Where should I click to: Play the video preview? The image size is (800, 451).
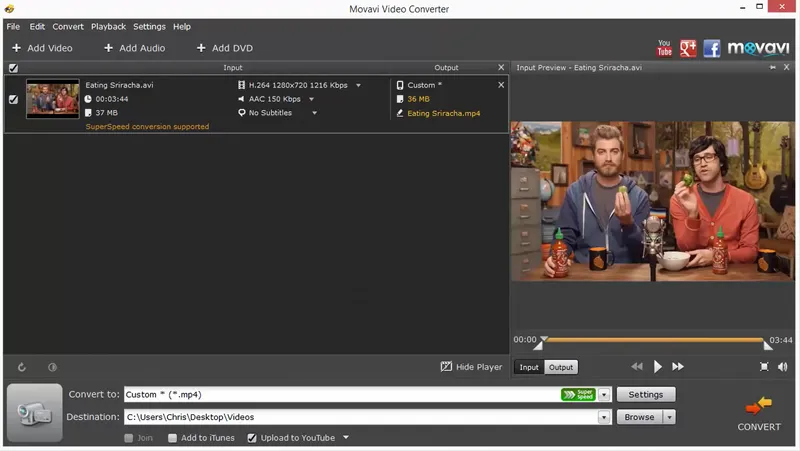pos(657,366)
